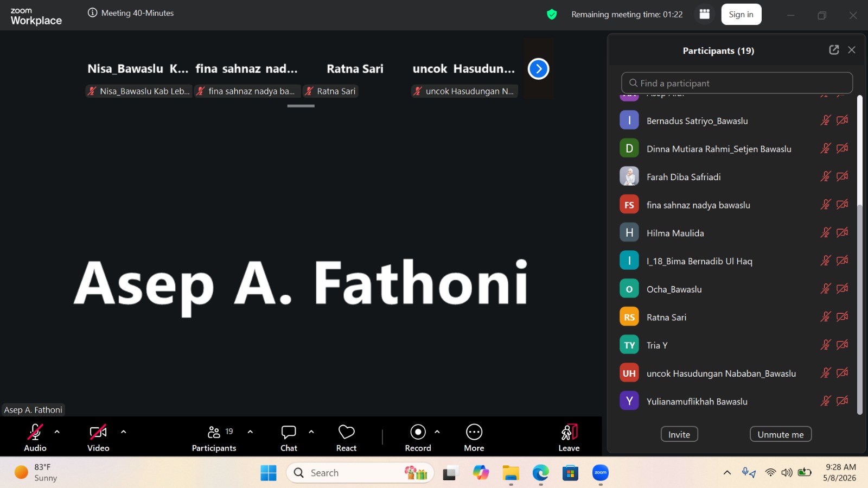Click I_18_Bima Bernadib Ul Haq mic icon
This screenshot has width=868, height=488.
coord(826,261)
